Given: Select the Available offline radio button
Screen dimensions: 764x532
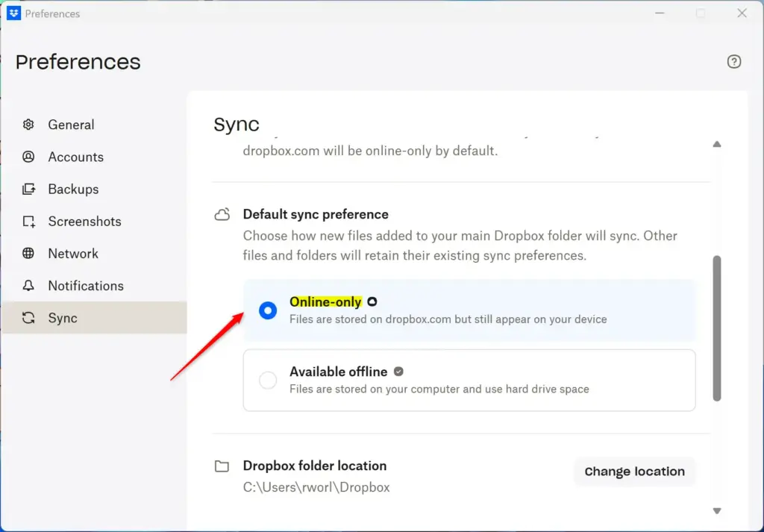Looking at the screenshot, I should (x=268, y=380).
